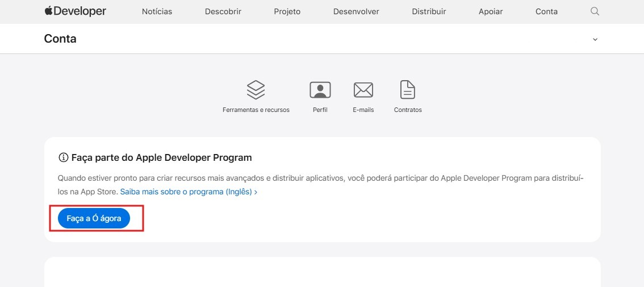The height and width of the screenshot is (287, 644).
Task: Choose Distribuir in the navigation bar
Action: coord(429,11)
